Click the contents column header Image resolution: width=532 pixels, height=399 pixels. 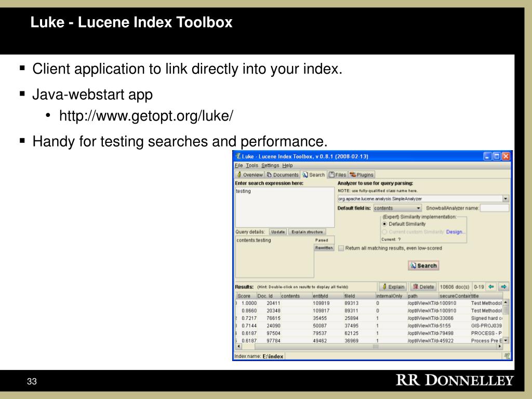(296, 296)
